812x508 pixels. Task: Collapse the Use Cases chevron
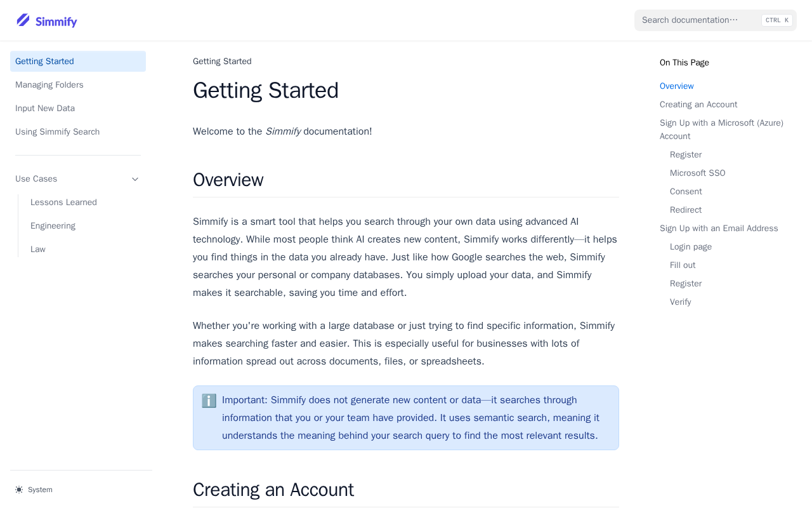(135, 179)
